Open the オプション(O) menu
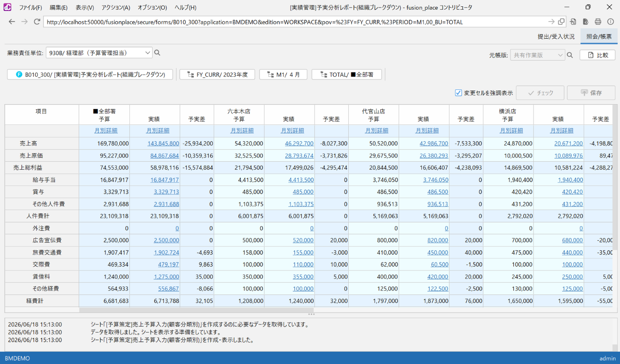The image size is (620, 364). click(152, 8)
